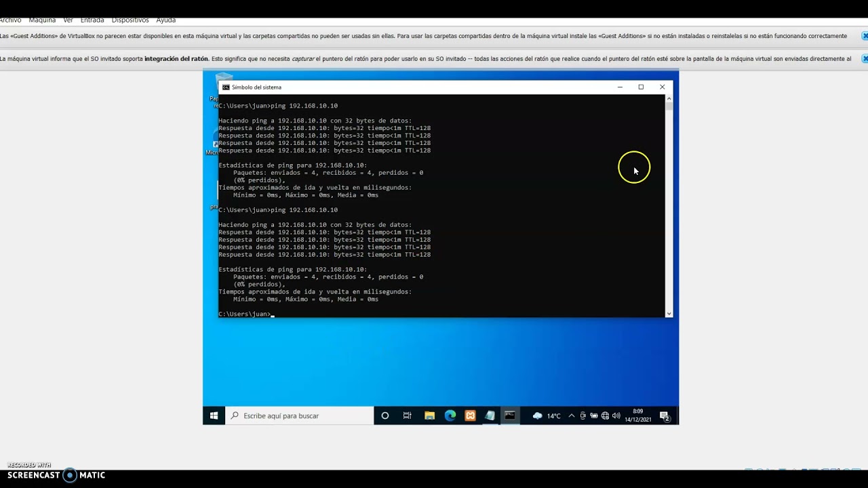Open Task View from the taskbar
The height and width of the screenshot is (488, 868).
tap(407, 415)
